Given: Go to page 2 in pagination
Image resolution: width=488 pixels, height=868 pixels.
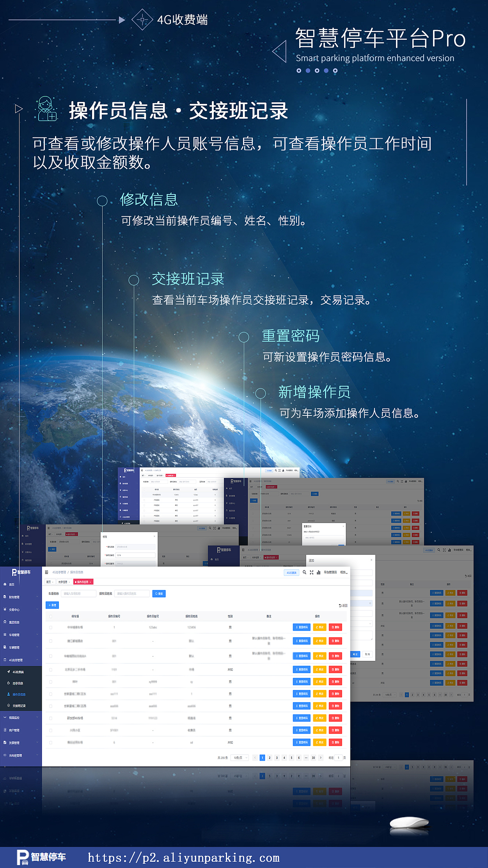Looking at the screenshot, I should 270,757.
